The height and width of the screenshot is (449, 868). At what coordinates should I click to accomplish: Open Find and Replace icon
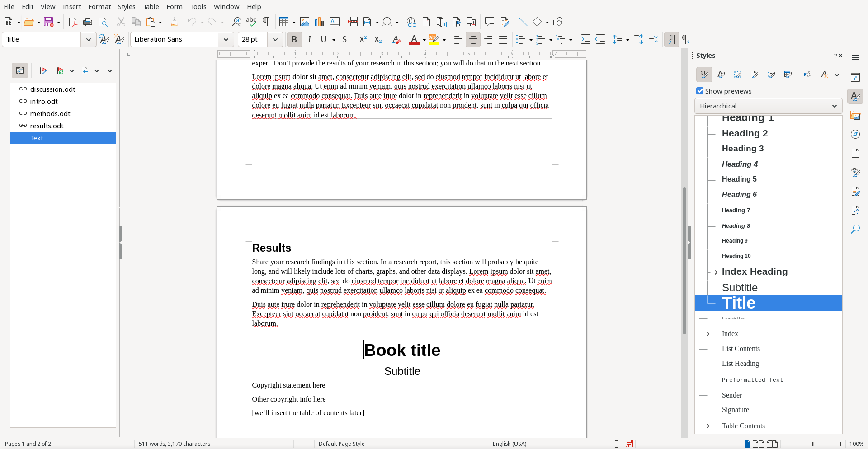coord(236,22)
